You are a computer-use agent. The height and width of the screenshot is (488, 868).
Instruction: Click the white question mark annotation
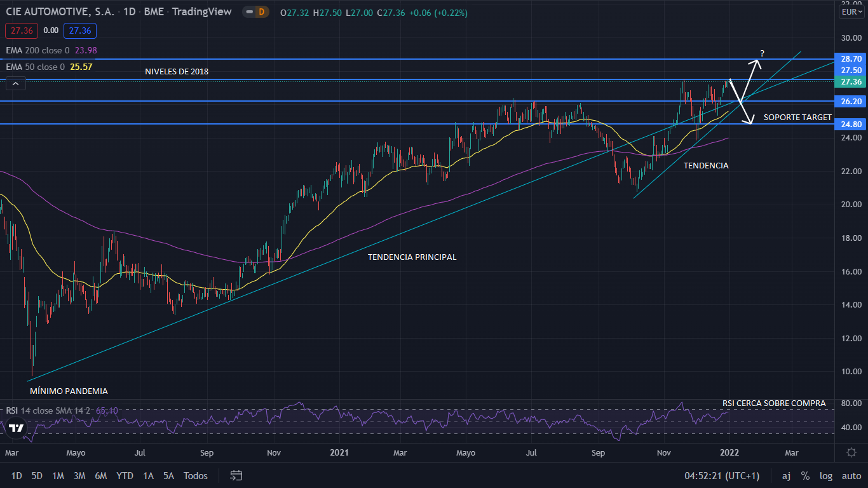coord(761,53)
